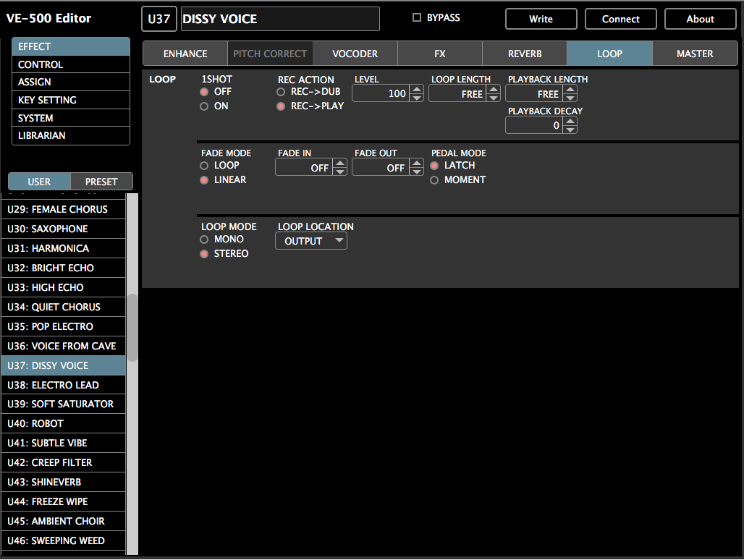Select patch U31: HARMONICA
Screen dimensions: 744x560
[x=64, y=248]
